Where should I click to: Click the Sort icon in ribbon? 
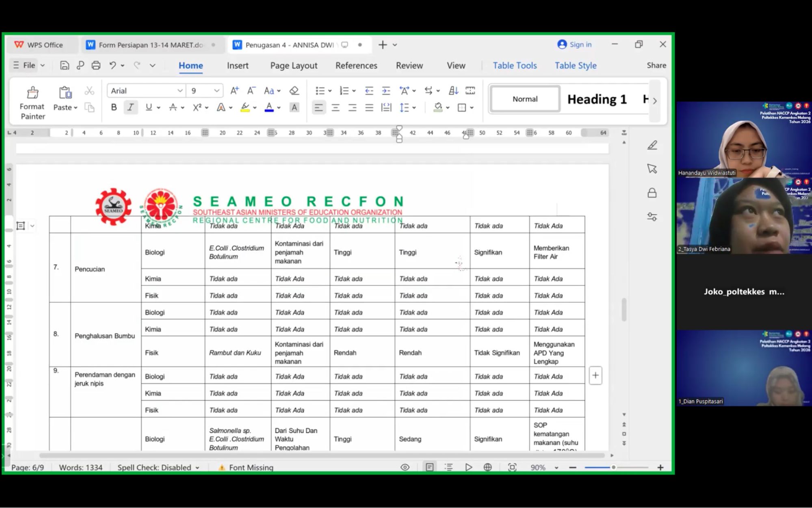[453, 91]
